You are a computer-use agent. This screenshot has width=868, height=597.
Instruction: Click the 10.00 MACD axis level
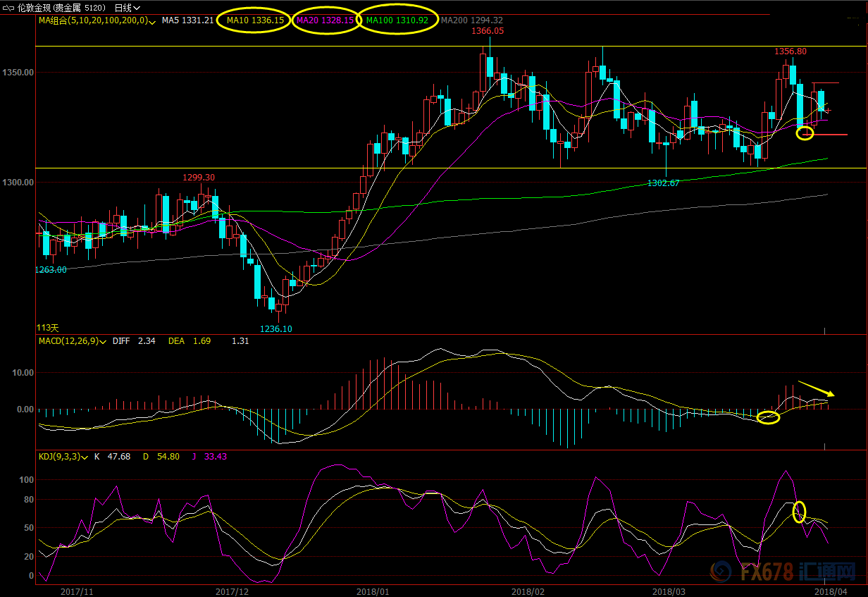[24, 372]
